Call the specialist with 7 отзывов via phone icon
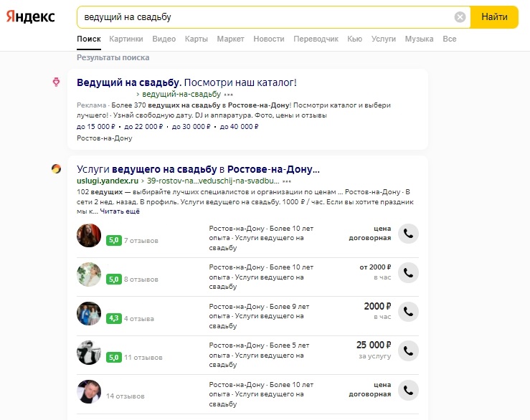 [x=408, y=234]
